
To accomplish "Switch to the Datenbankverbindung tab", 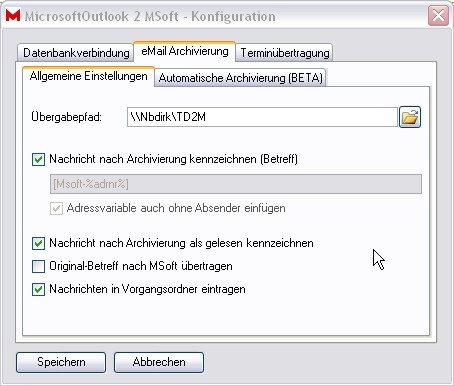I will pos(76,53).
